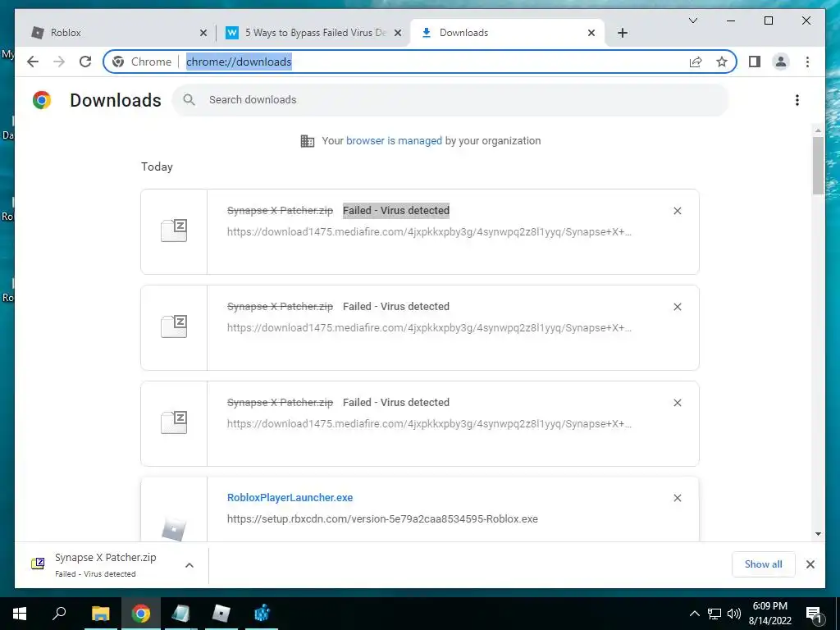This screenshot has width=840, height=630.
Task: Go back with the browser back arrow
Action: (33, 62)
